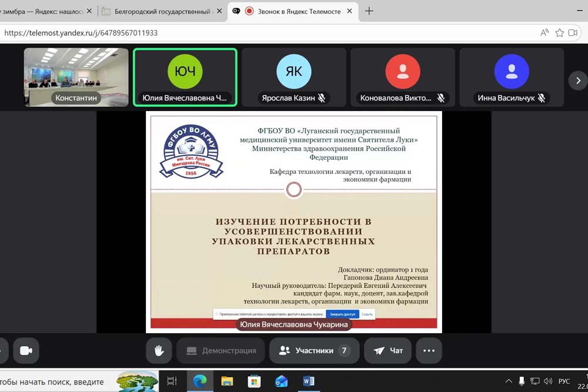
Task: Click the ЯК light blue avatar
Action: [293, 71]
